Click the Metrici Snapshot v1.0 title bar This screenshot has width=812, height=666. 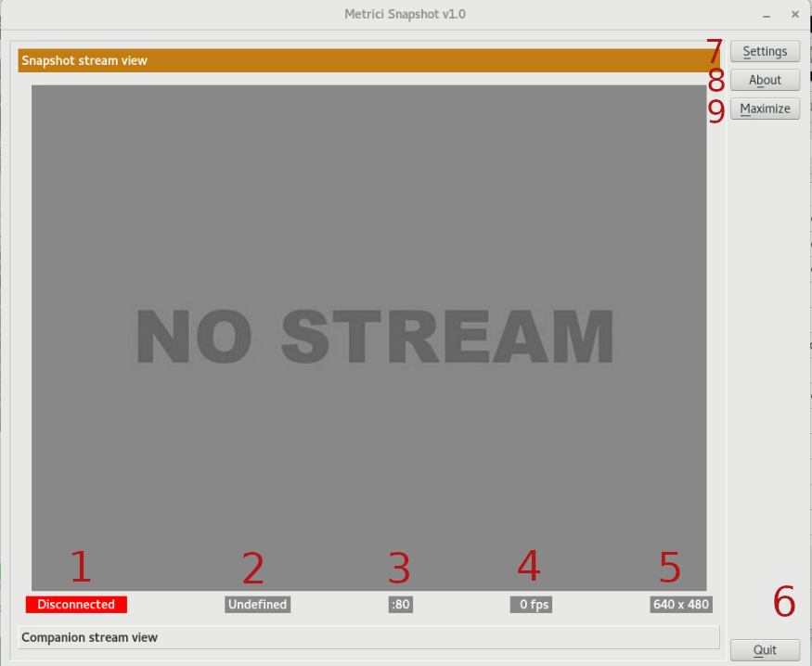405,14
